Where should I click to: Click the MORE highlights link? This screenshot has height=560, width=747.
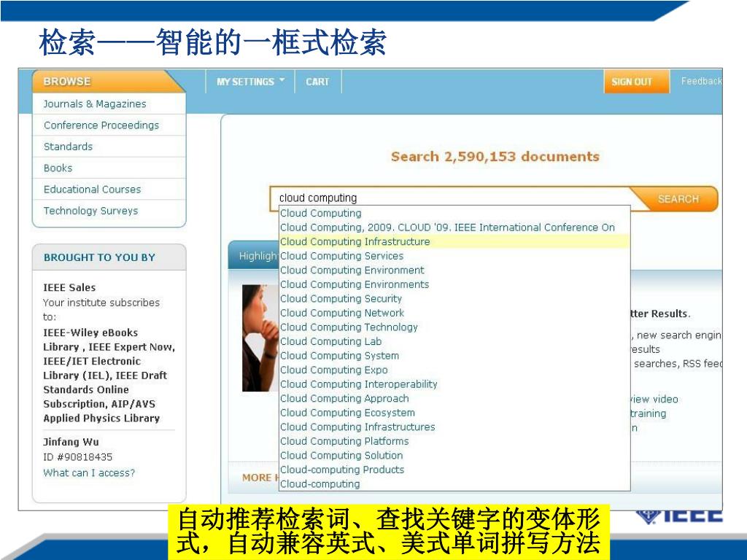tap(260, 478)
